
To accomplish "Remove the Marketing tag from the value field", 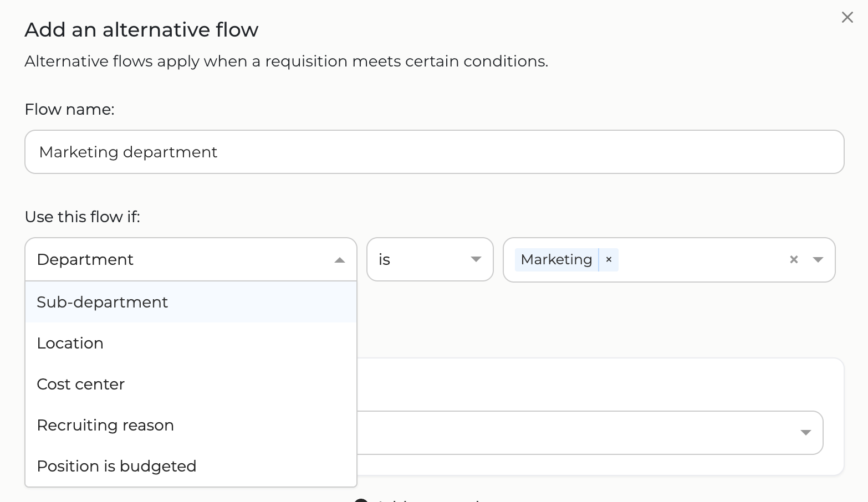I will click(x=609, y=259).
